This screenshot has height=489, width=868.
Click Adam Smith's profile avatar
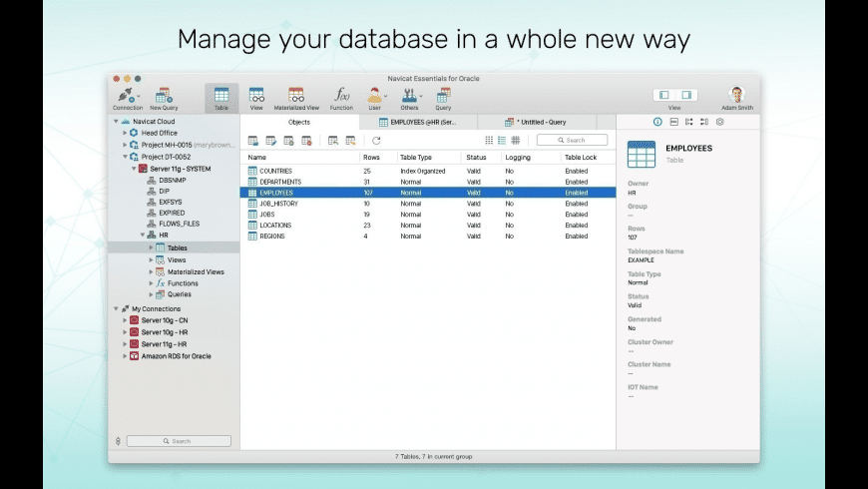(737, 95)
